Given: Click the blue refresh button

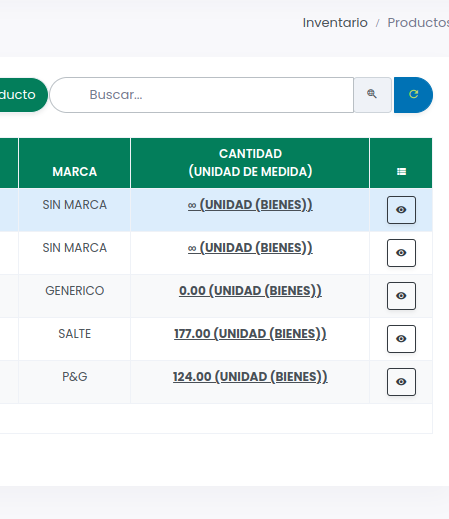Looking at the screenshot, I should (x=413, y=95).
